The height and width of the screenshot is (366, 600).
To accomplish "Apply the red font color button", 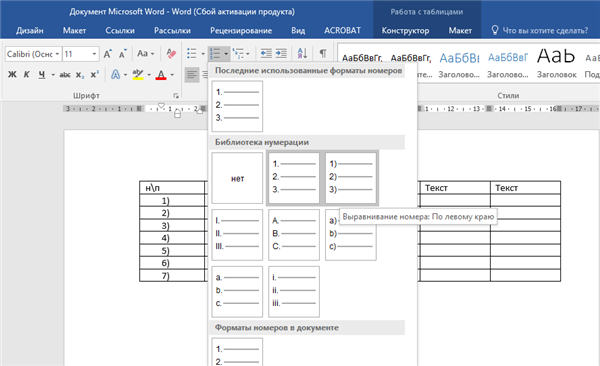I will pos(161,75).
